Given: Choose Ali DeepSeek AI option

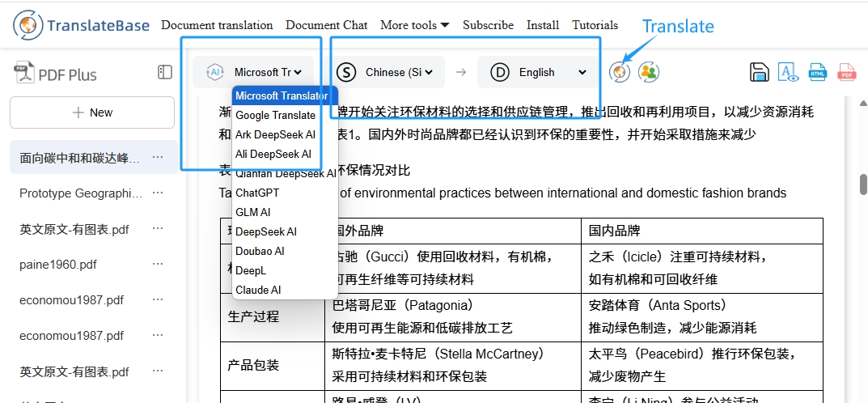Looking at the screenshot, I should (x=285, y=154).
